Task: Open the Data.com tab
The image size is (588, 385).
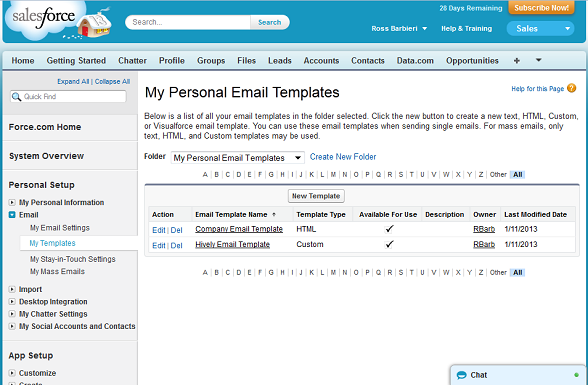Action: click(415, 61)
